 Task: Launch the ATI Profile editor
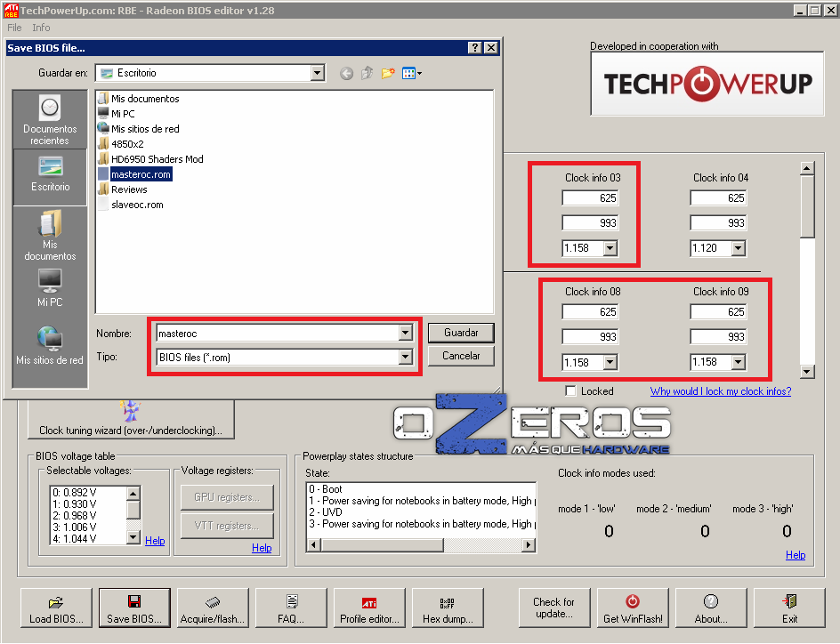[x=369, y=608]
